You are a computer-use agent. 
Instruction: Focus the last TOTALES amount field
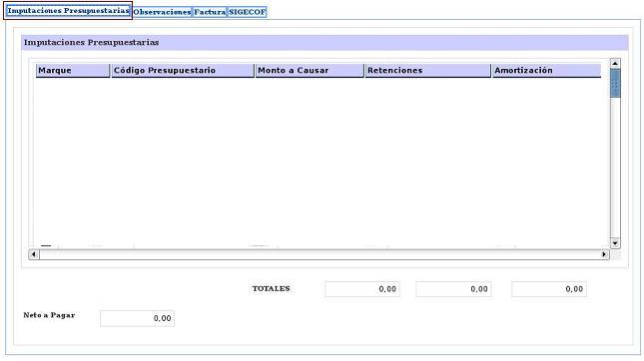pos(549,289)
